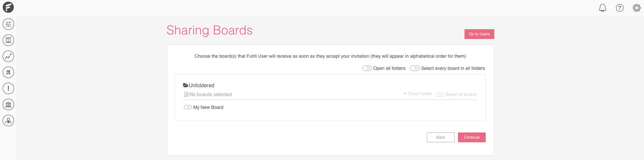Click the Futrli logo icon
Screen dimensions: 644x160
(8, 7)
